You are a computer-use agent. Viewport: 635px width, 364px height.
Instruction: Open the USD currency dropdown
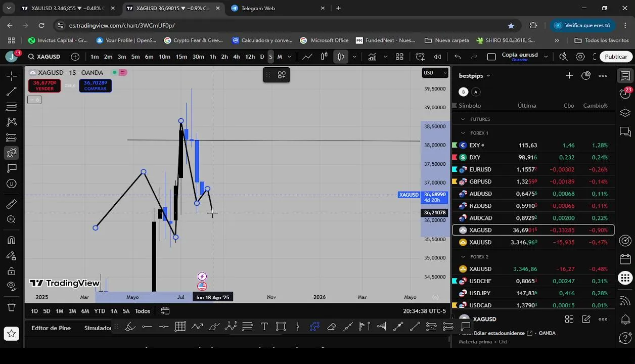coord(435,73)
